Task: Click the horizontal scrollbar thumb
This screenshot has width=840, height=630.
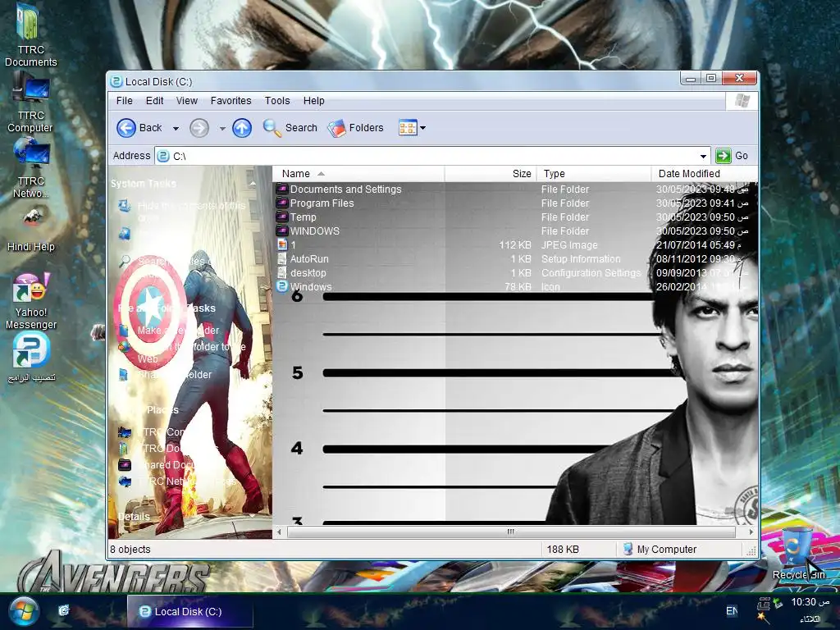Action: [511, 532]
